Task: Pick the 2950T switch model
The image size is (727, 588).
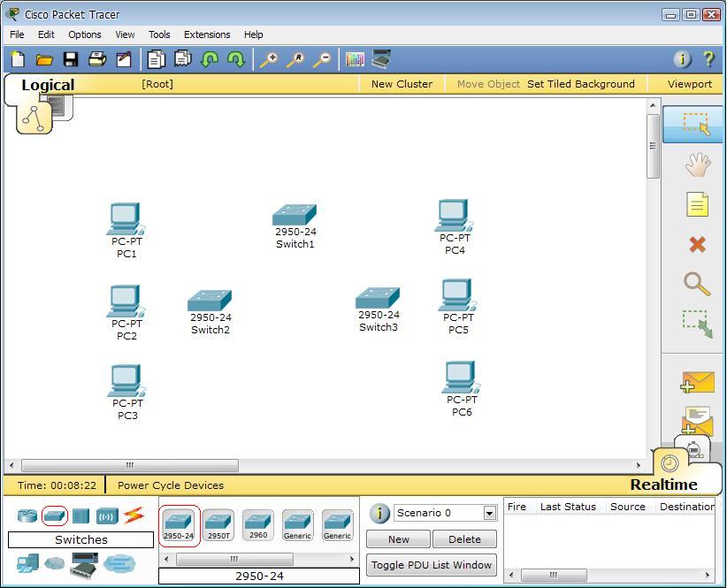Action: pos(218,525)
